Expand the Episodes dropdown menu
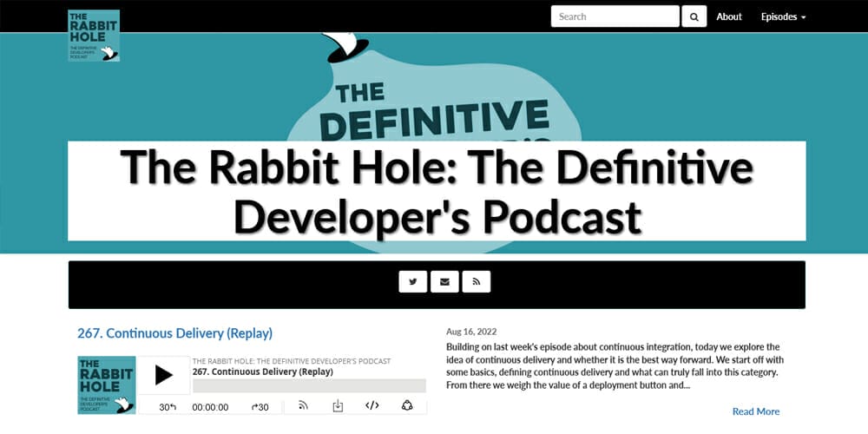 tap(783, 16)
